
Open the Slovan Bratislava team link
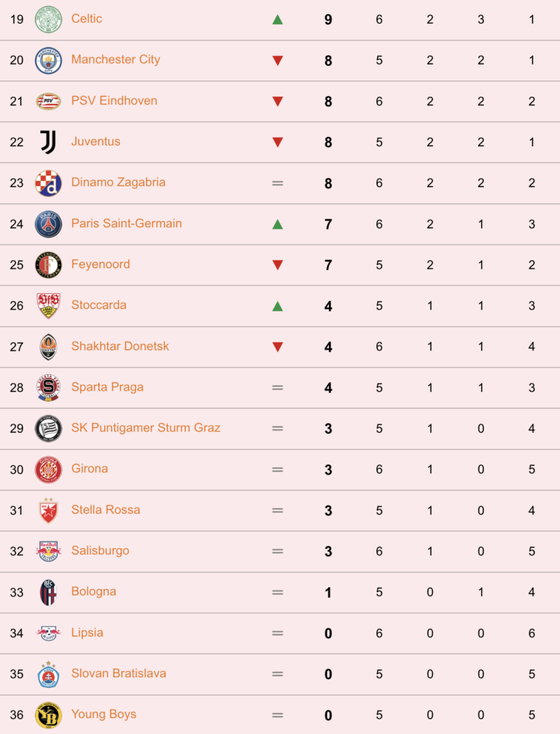coord(118,673)
